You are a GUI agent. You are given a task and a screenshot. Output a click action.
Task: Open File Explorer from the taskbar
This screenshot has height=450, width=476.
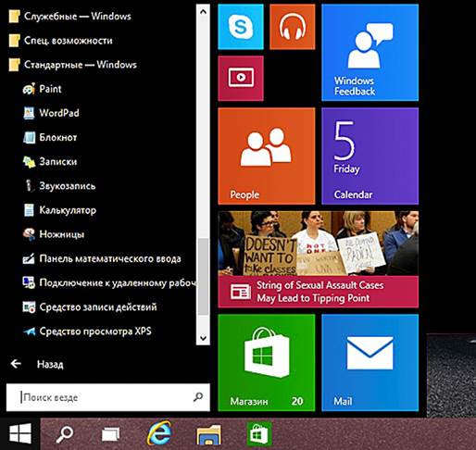pyautogui.click(x=208, y=435)
